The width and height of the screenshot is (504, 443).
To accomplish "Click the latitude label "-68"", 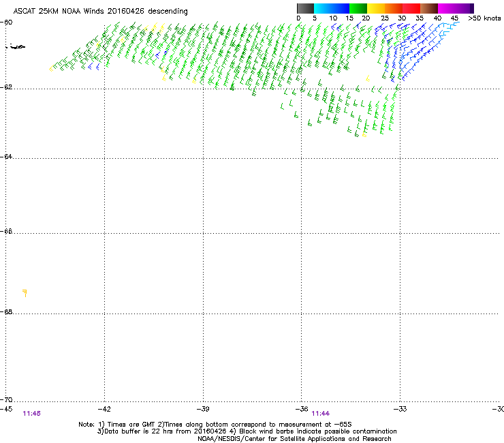I will click(6, 312).
